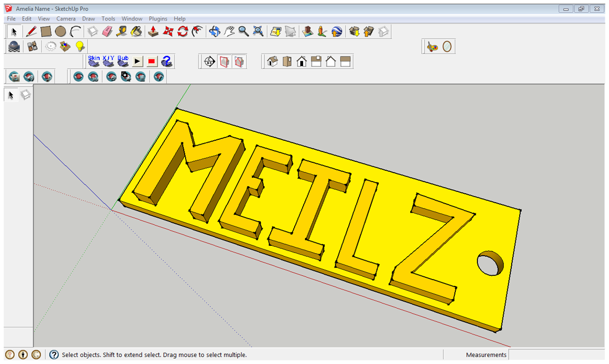This screenshot has width=609, height=364.
Task: Select the Paint Bucket tool
Action: click(137, 31)
